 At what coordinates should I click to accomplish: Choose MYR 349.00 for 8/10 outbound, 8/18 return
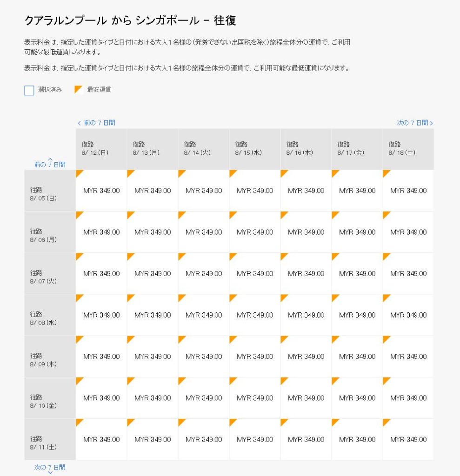408,398
